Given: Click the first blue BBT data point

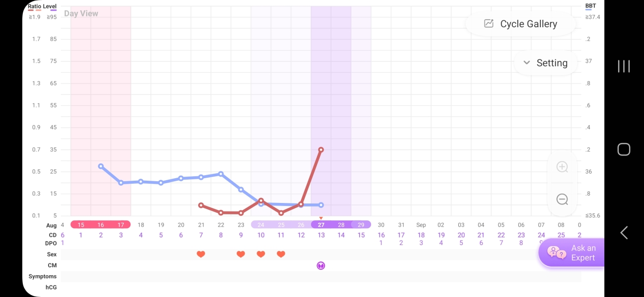Looking at the screenshot, I should pos(101,166).
